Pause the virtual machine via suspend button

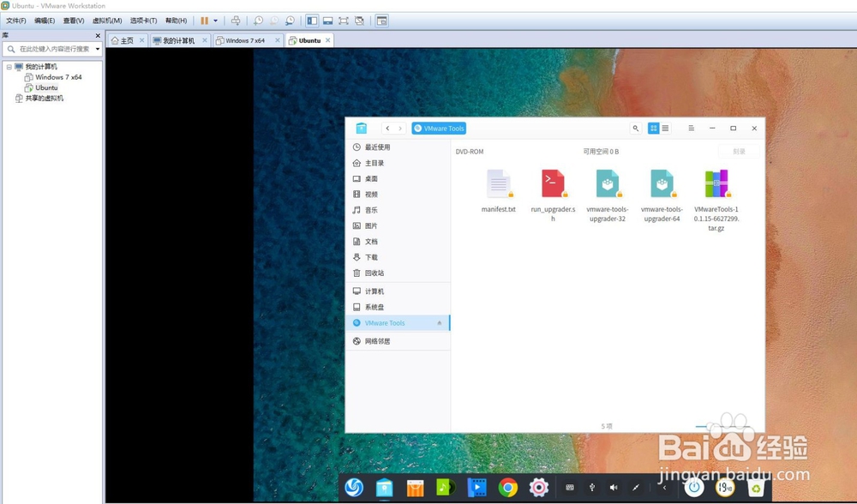(x=205, y=20)
